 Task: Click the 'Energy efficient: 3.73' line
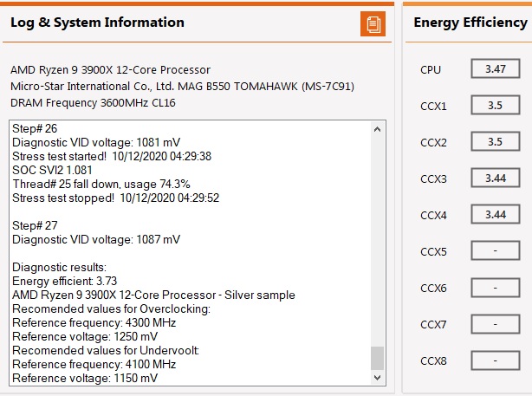point(64,281)
